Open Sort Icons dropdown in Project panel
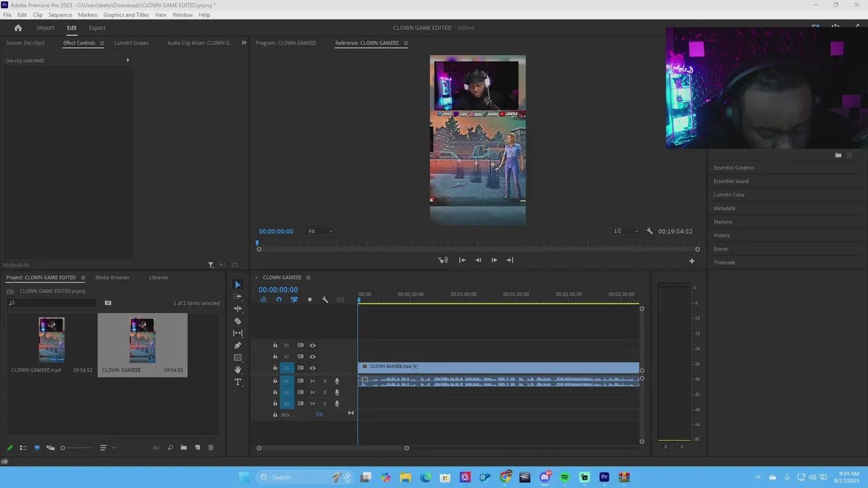 point(107,447)
